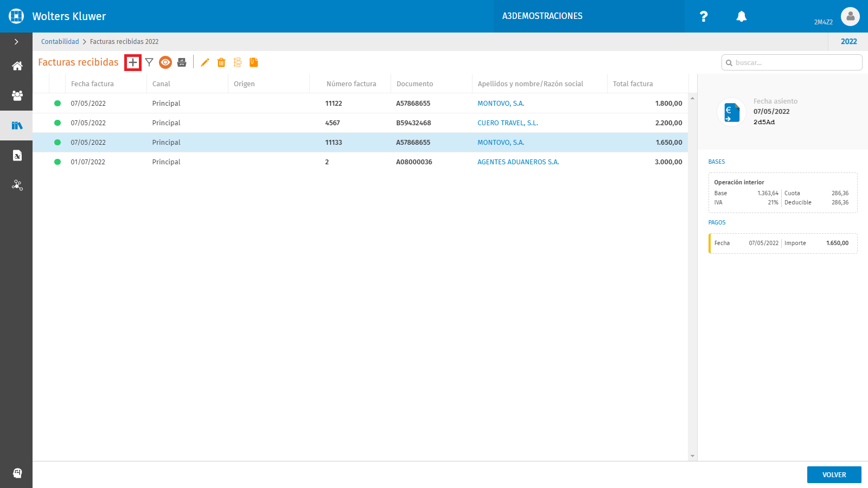This screenshot has width=868, height=488.
Task: Click the print icon in toolbar
Action: pos(182,62)
